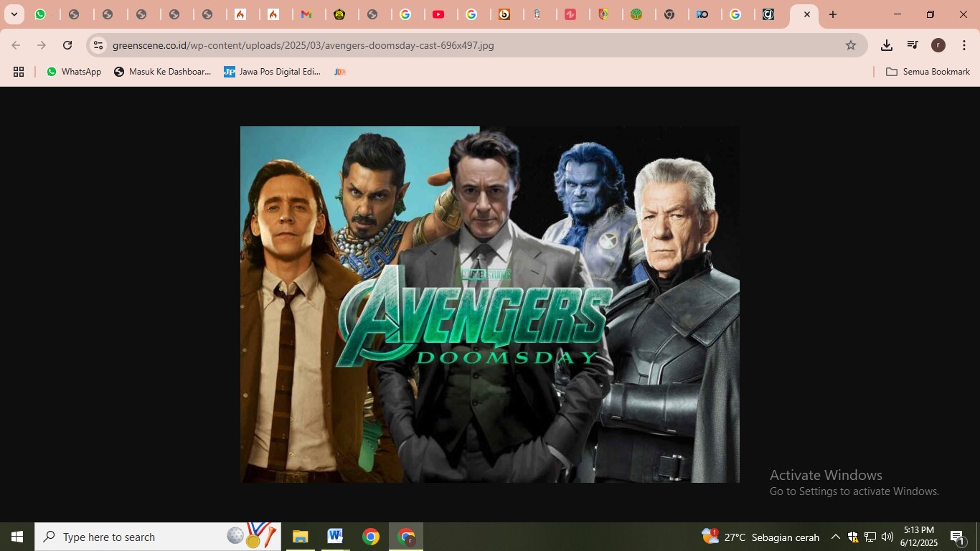Open the WhatsApp bookmark
This screenshot has width=980, height=551.
click(74, 72)
